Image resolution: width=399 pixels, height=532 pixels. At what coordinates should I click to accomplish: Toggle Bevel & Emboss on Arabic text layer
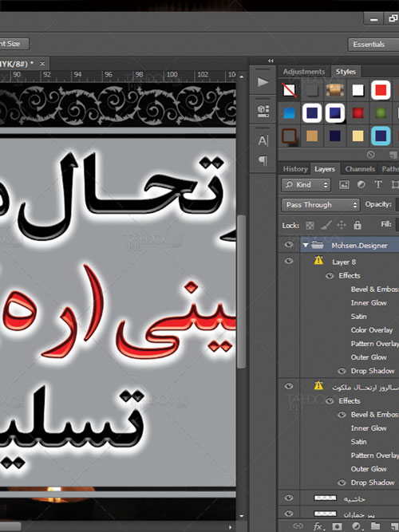342,415
